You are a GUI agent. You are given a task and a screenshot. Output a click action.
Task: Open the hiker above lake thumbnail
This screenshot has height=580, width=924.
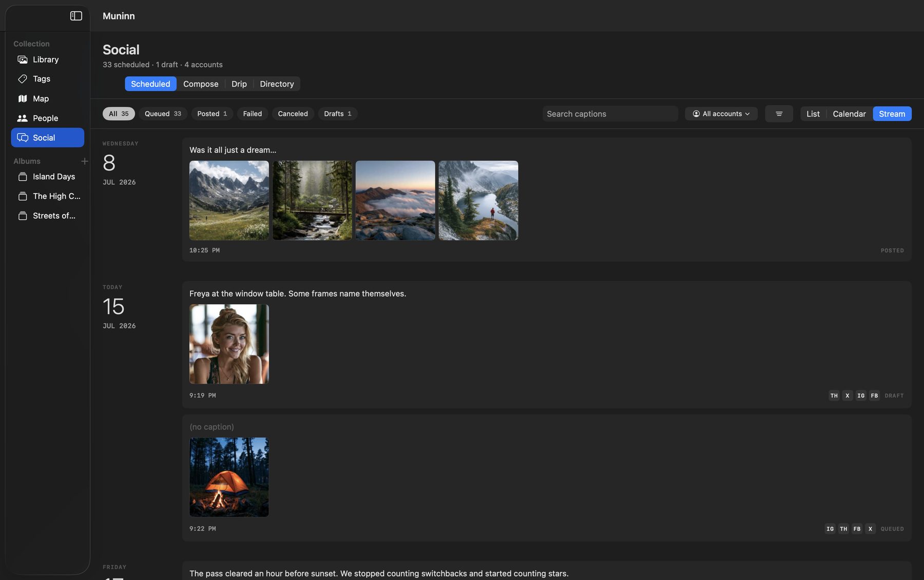[x=478, y=200]
